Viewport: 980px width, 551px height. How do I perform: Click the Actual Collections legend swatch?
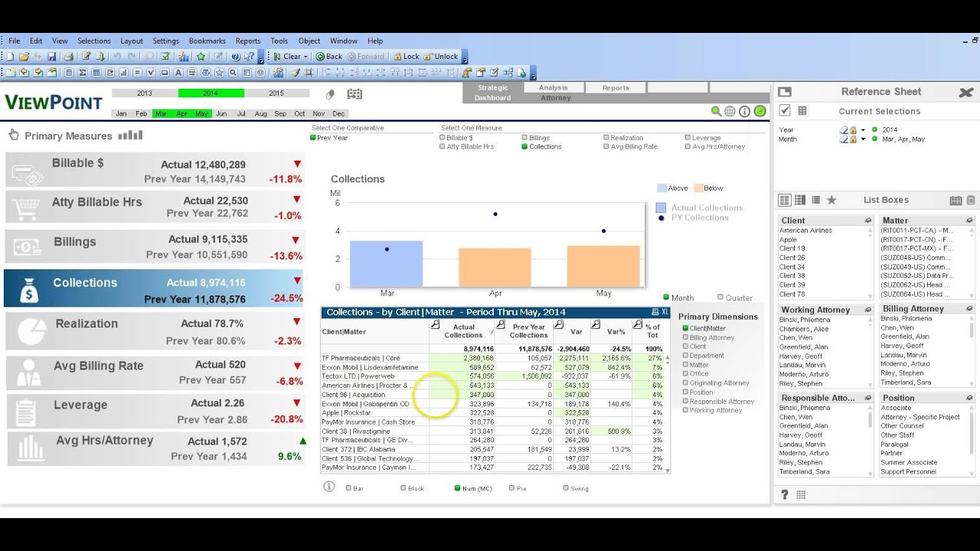tap(661, 208)
